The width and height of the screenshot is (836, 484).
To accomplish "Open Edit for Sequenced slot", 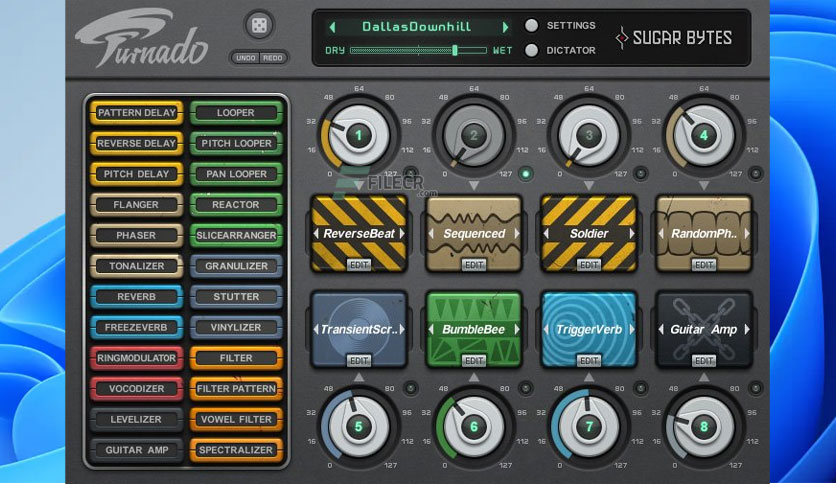I will click(474, 265).
